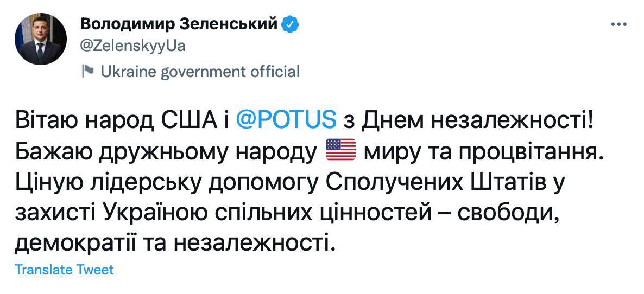Click the US flag emoji in tweet
Screen dimensions: 644x294
(340, 149)
